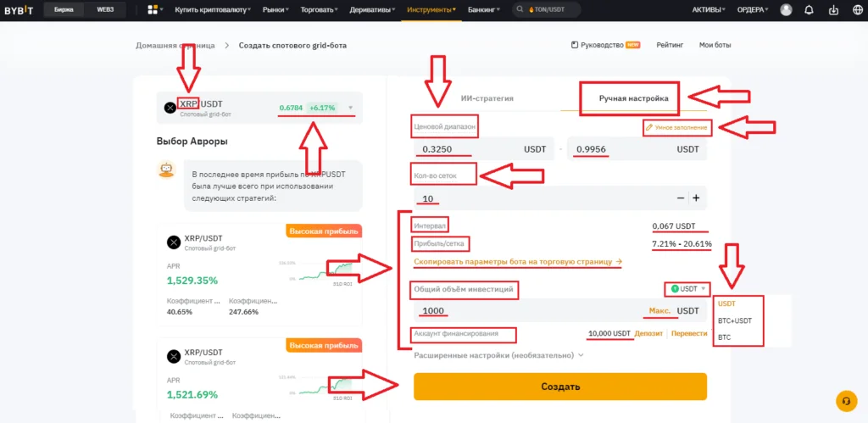This screenshot has width=868, height=423.
Task: Open the ОРДЕРА dropdown
Action: click(753, 9)
